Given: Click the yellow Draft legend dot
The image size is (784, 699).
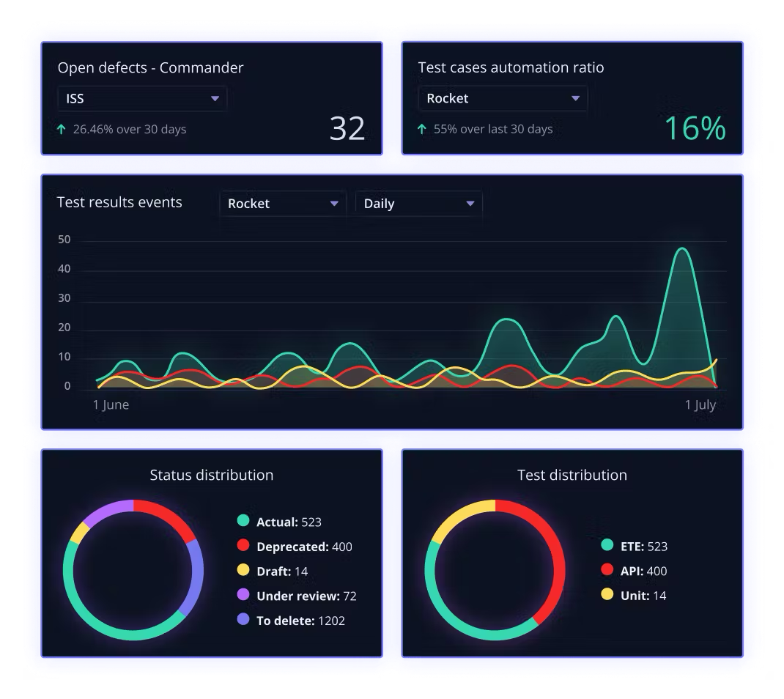Looking at the screenshot, I should pos(243,570).
